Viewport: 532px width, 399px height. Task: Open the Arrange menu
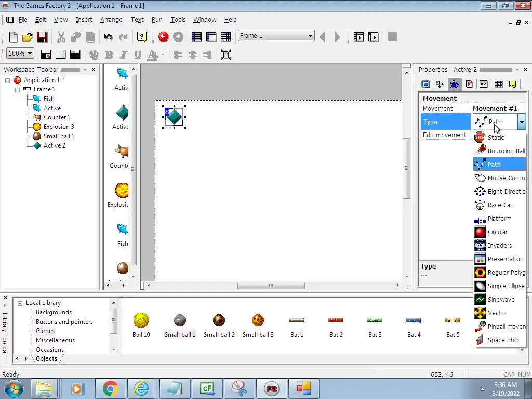pos(111,20)
